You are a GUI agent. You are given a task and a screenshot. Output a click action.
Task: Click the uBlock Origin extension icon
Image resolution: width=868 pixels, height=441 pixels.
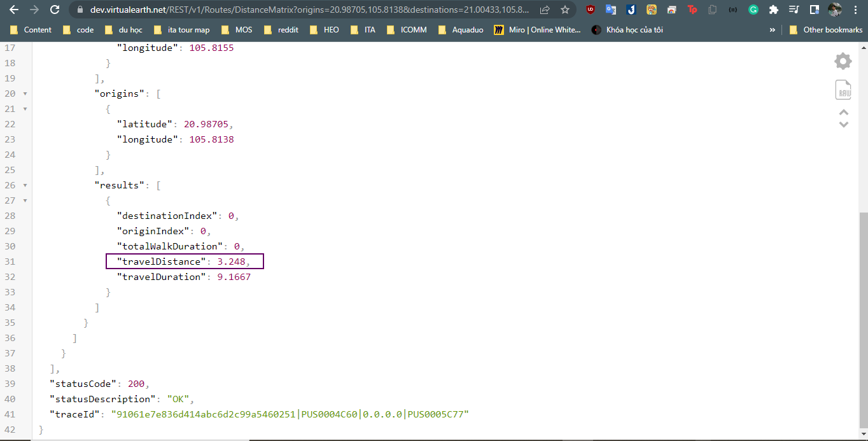click(591, 10)
